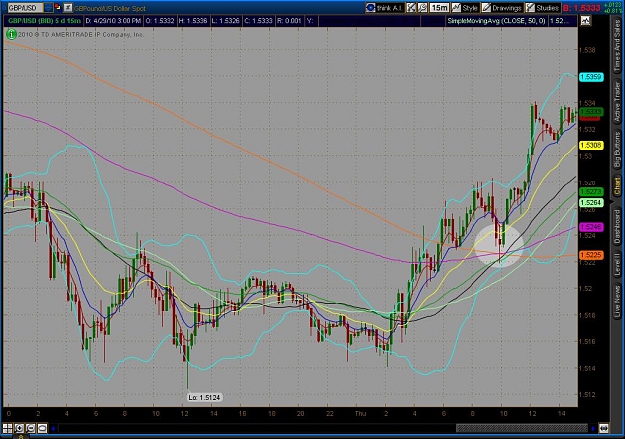Image resolution: width=625 pixels, height=439 pixels.
Task: Click the O: 1.5332 open value
Action: point(159,21)
